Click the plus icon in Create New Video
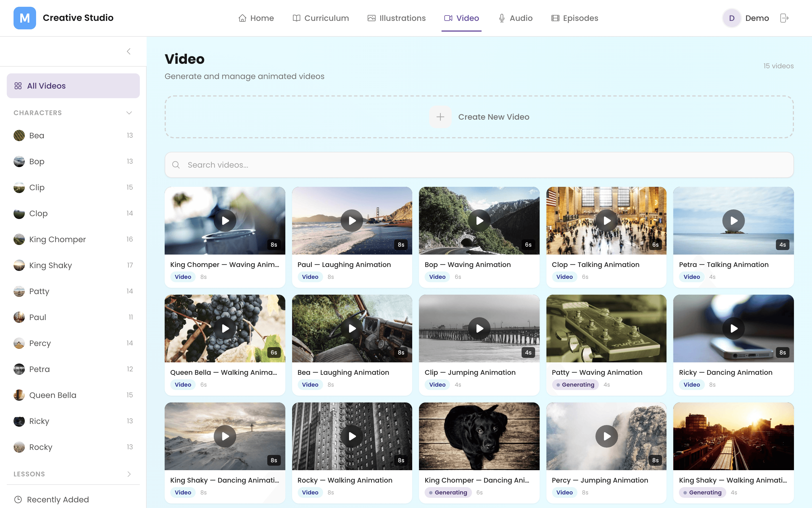This screenshot has width=812, height=508. [x=440, y=117]
